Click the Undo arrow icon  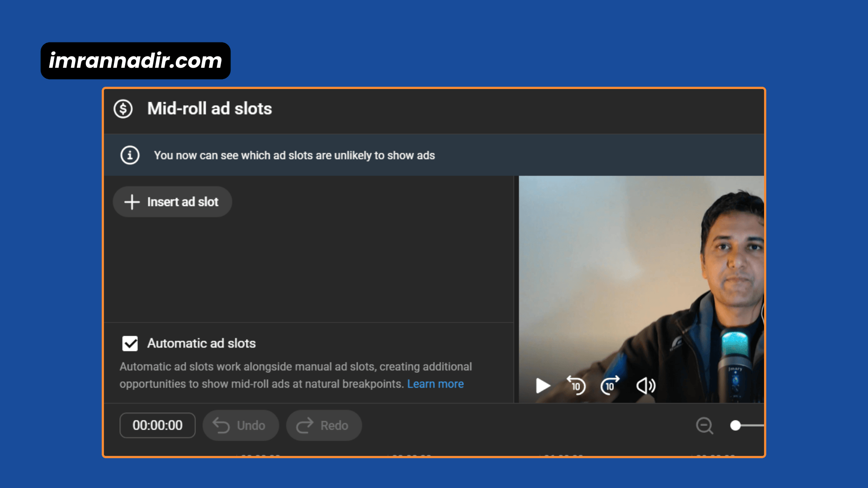pyautogui.click(x=222, y=425)
